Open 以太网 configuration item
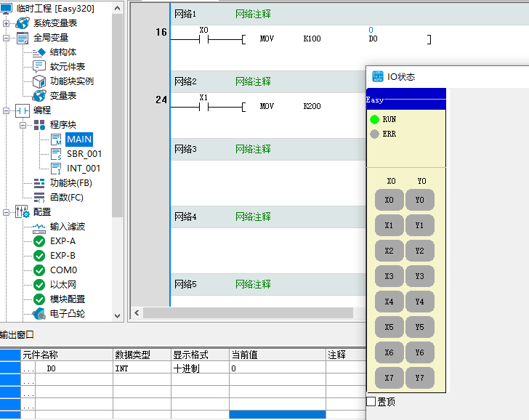 coord(62,285)
